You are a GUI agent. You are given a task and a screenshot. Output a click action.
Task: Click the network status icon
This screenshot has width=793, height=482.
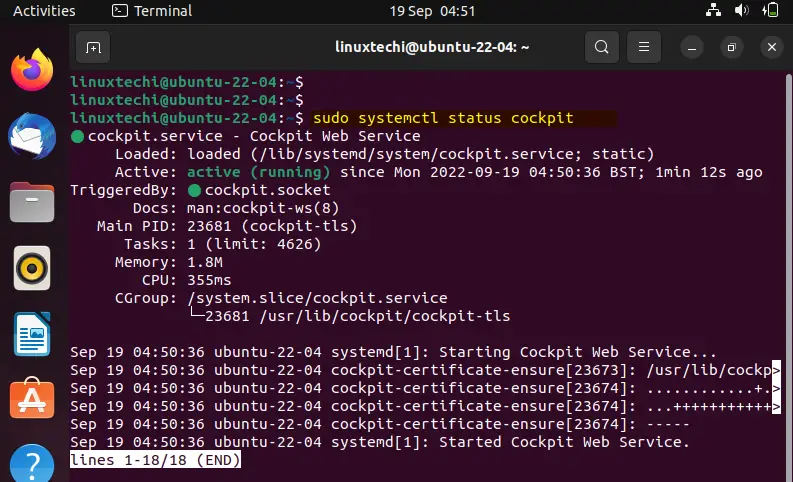[x=713, y=10]
